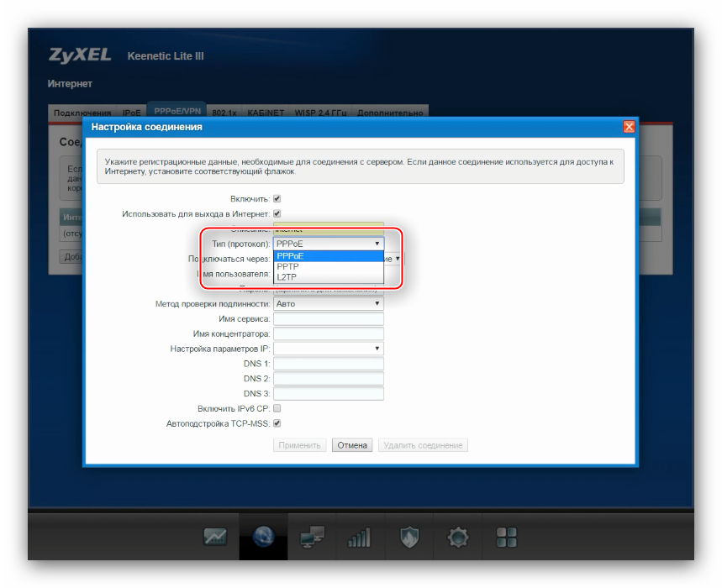The image size is (722, 588).
Task: Close the Настройка соединения dialog
Action: [x=629, y=127]
